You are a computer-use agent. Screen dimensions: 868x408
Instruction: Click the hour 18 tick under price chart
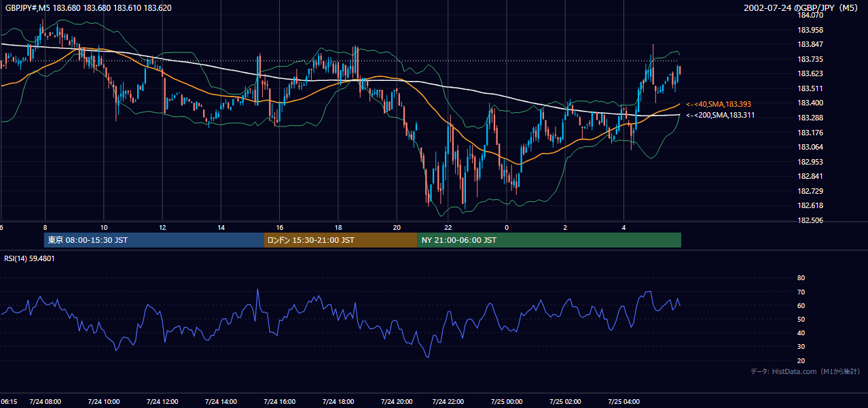click(x=338, y=227)
